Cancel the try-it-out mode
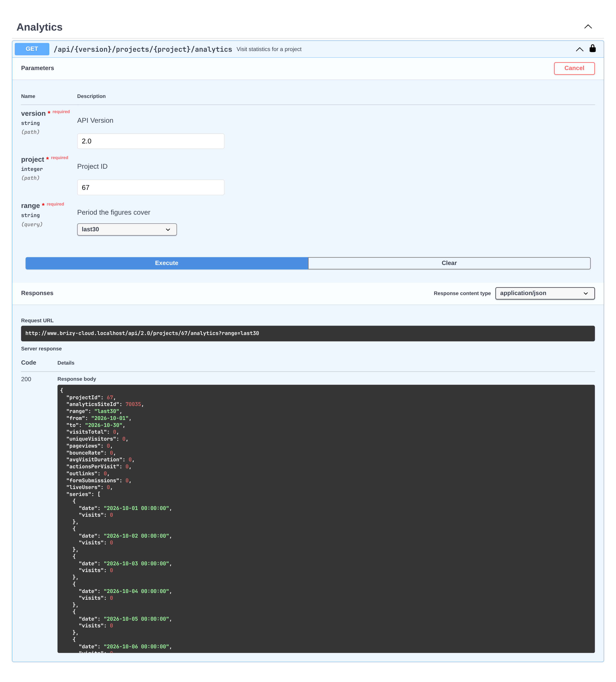The width and height of the screenshot is (616, 682). [574, 68]
